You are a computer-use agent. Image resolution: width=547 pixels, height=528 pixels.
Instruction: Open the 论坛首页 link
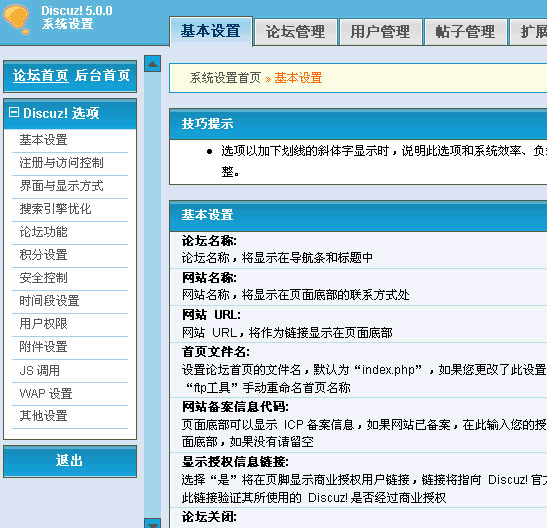(40, 75)
